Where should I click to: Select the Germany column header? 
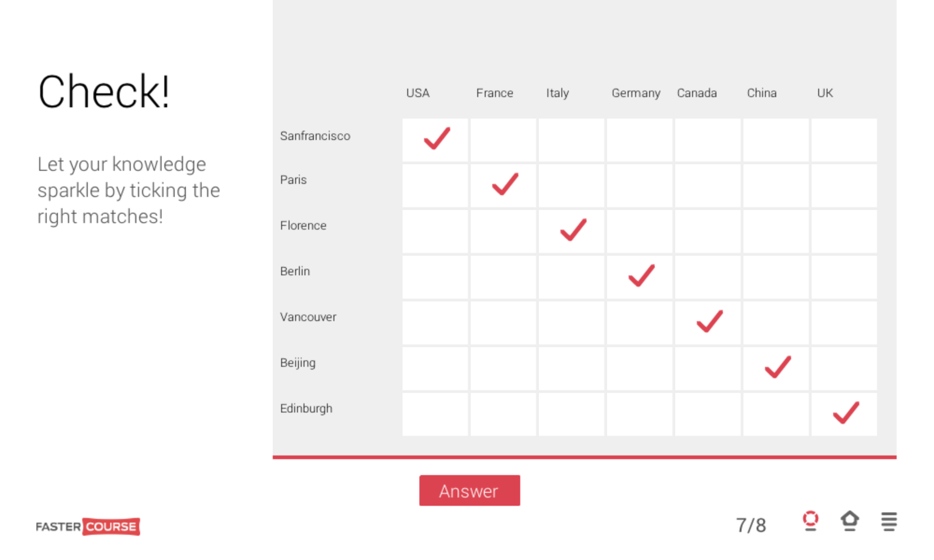tap(636, 93)
